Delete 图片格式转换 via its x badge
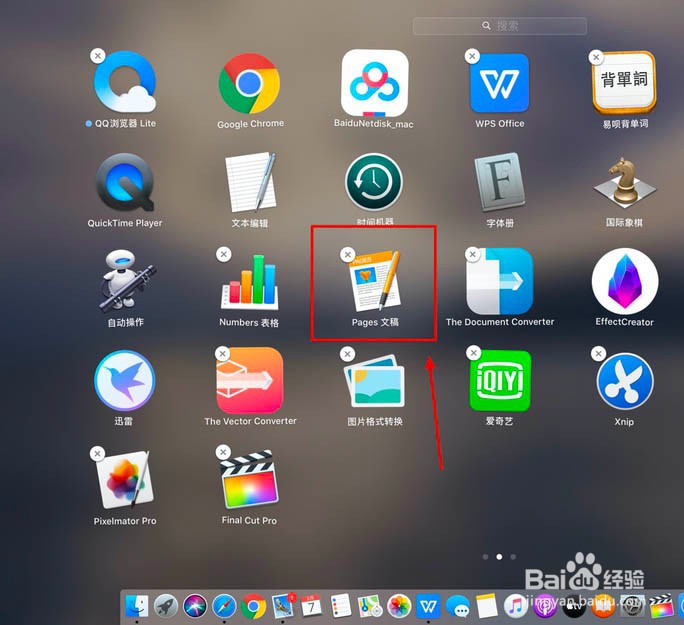Viewport: 684px width, 625px height. pyautogui.click(x=348, y=354)
